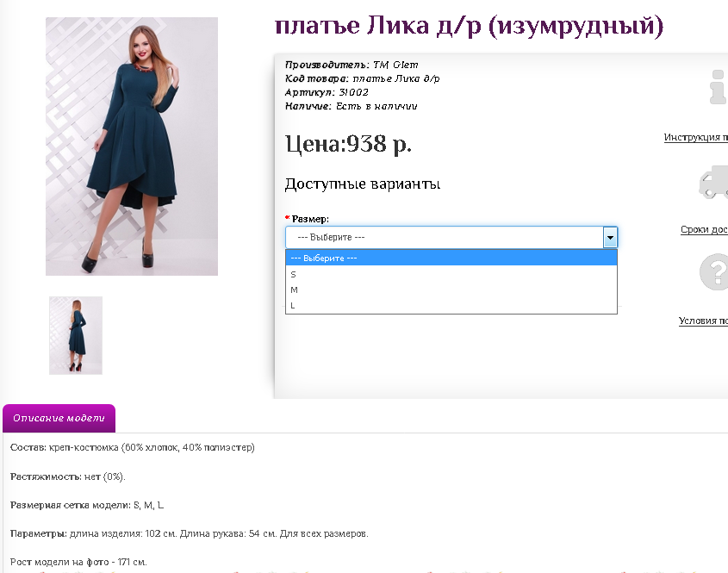Click the delivery truck icon
Image resolution: width=728 pixels, height=573 pixels.
[714, 182]
